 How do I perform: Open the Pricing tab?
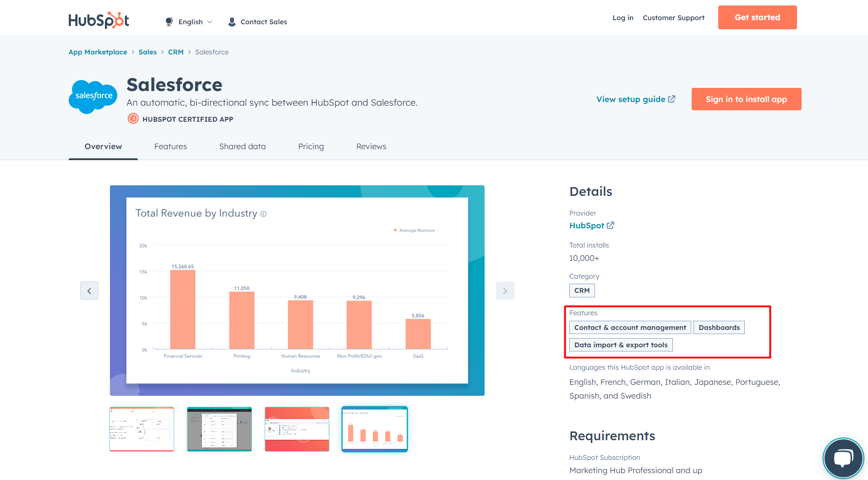click(311, 146)
